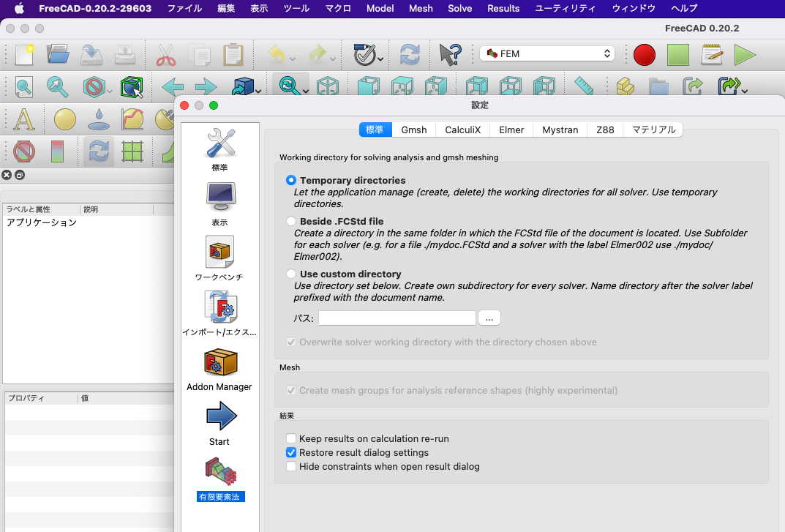
Task: Enable Keep results on calculation re-run
Action: 291,438
